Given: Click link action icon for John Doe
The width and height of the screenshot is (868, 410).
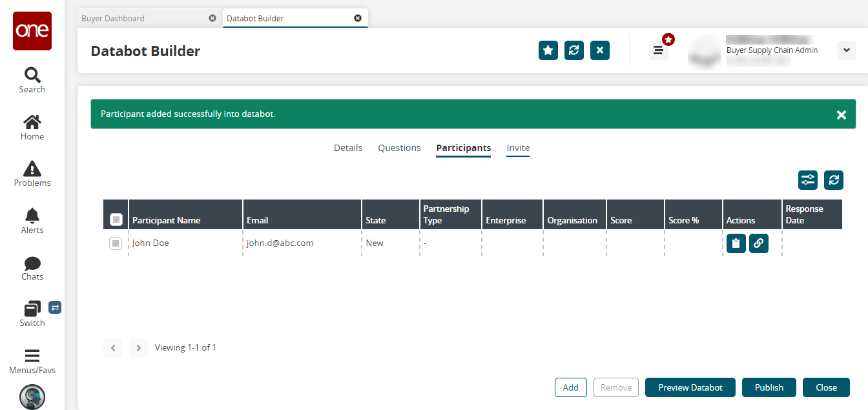Looking at the screenshot, I should tap(759, 243).
